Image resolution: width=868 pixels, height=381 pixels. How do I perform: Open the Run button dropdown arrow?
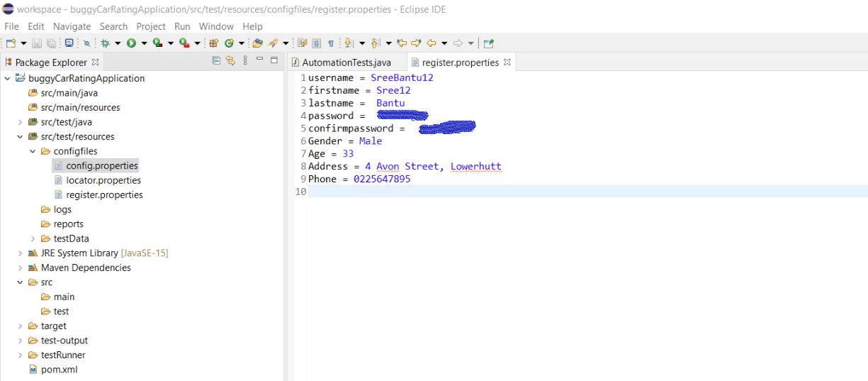[x=144, y=43]
